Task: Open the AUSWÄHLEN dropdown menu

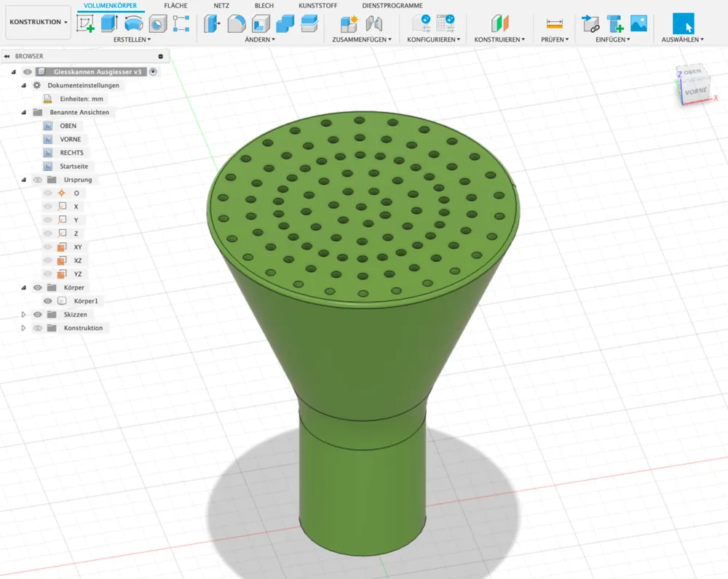Action: tap(683, 39)
